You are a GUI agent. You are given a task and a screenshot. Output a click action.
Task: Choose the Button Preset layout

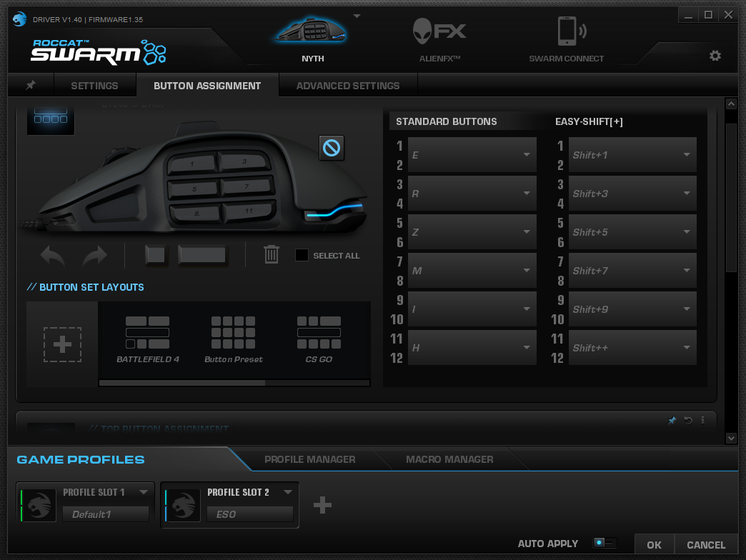(233, 339)
